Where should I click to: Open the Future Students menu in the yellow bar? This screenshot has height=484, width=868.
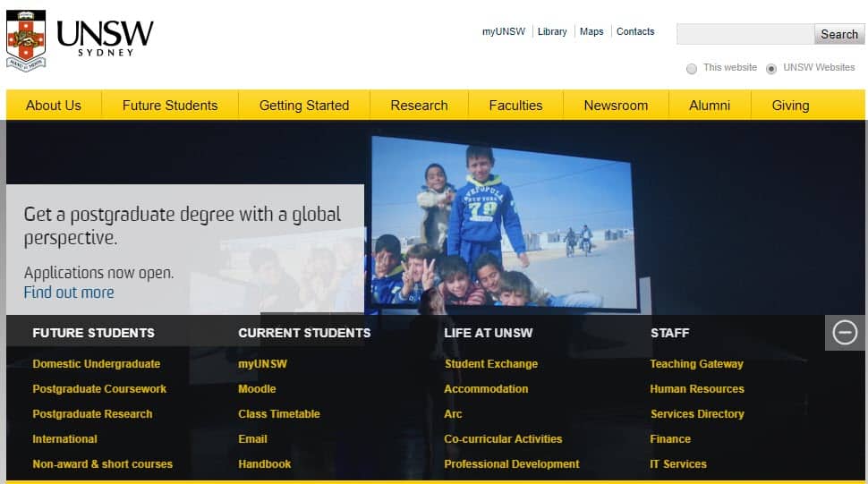[170, 105]
